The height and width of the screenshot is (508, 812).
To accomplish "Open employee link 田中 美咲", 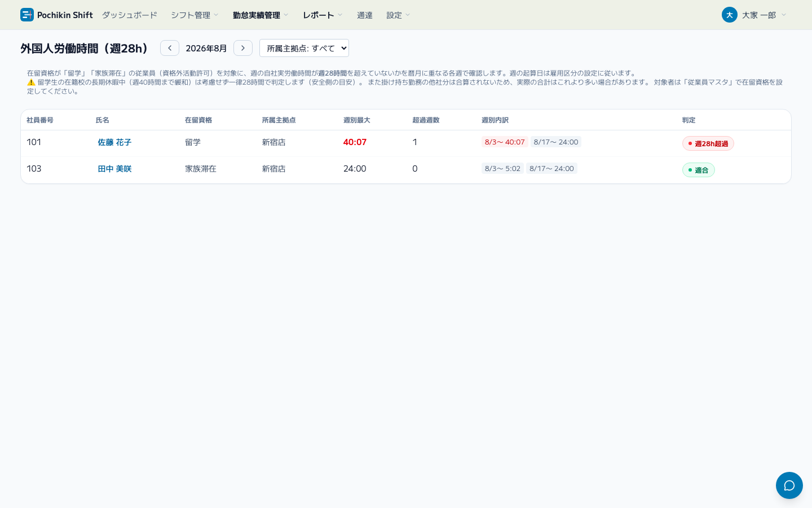I will point(114,169).
